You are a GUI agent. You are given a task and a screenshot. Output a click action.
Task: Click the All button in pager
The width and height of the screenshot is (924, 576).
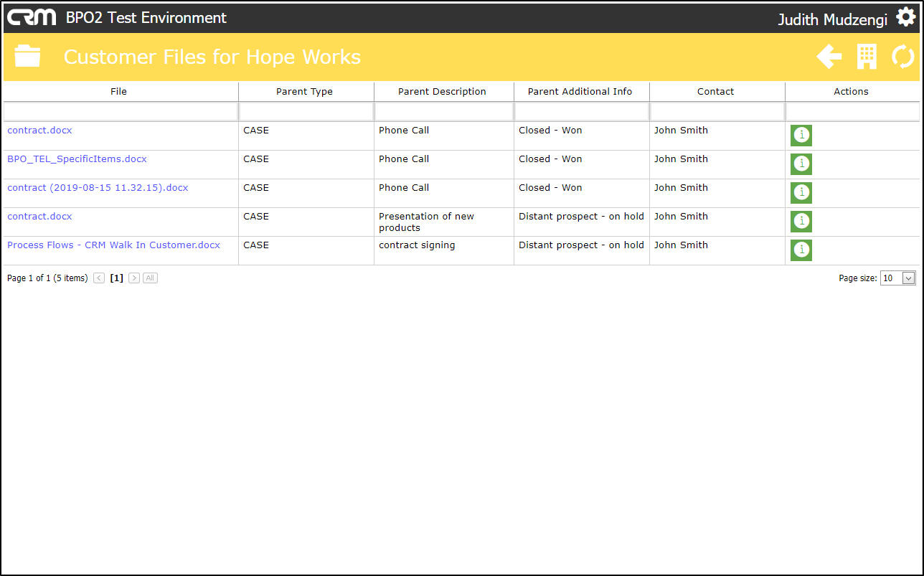[150, 278]
